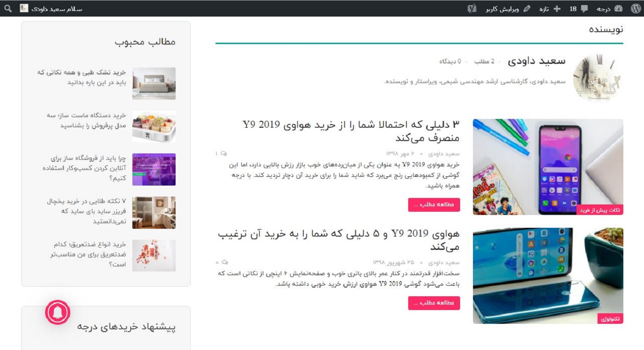Click the ۰ دیدگاه comment count
The image size is (644, 350).
pyautogui.click(x=450, y=61)
